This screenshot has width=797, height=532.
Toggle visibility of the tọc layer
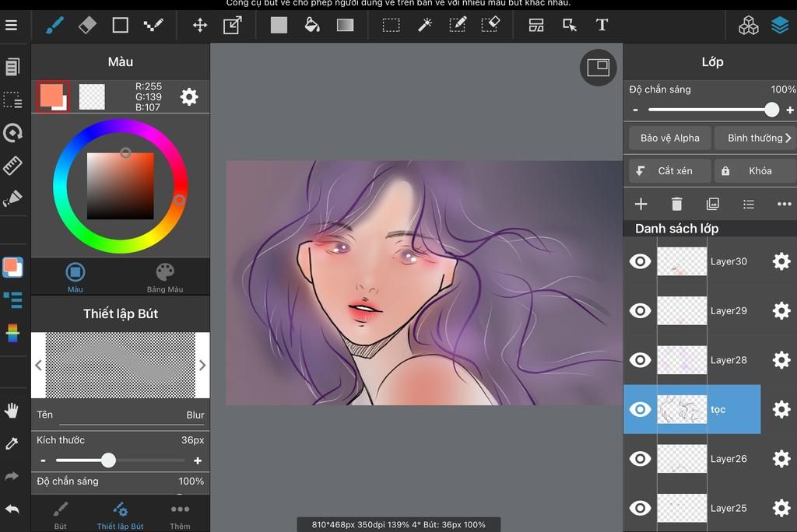coord(640,409)
